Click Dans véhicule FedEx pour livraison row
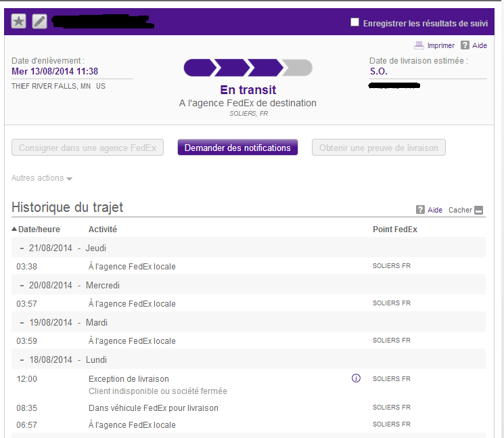The width and height of the screenshot is (504, 438). point(248,408)
